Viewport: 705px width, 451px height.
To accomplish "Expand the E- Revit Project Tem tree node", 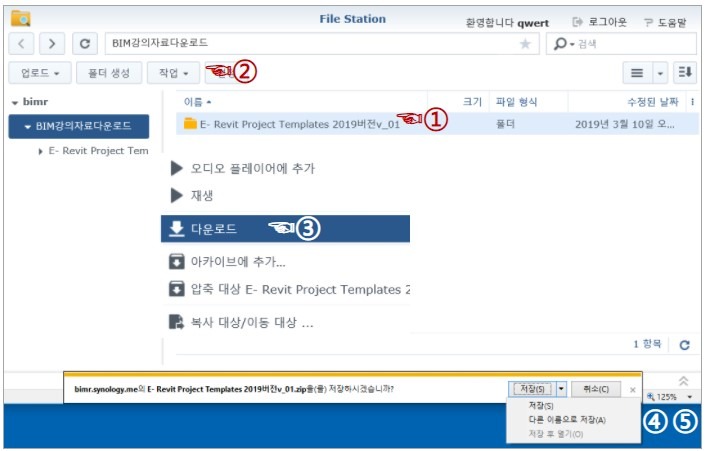I will click(x=40, y=151).
